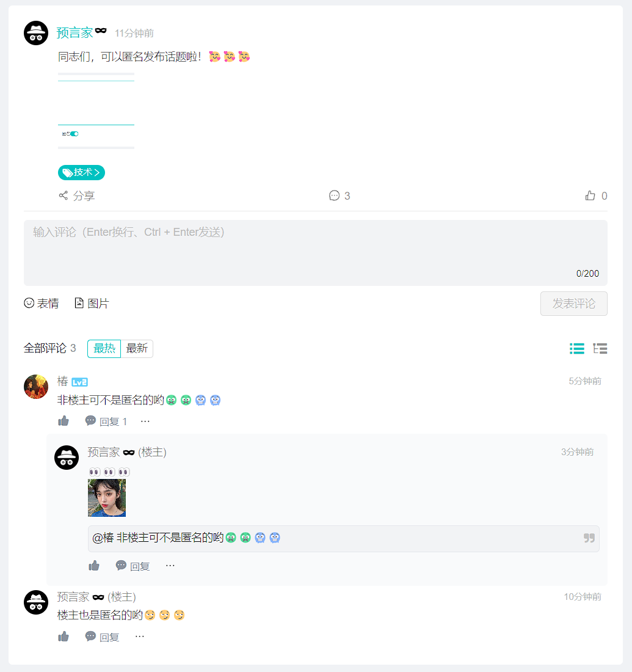This screenshot has height=672, width=632.
Task: Open the emoji picker (表情)
Action: tap(29, 303)
